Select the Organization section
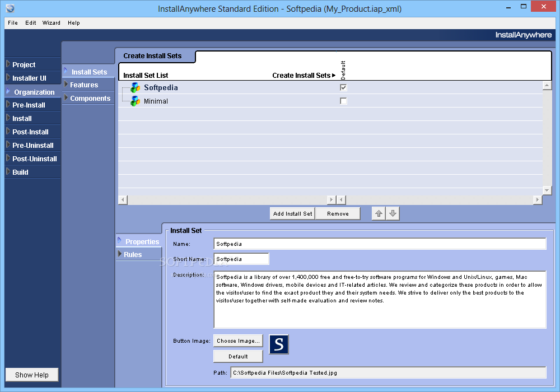 click(x=33, y=92)
